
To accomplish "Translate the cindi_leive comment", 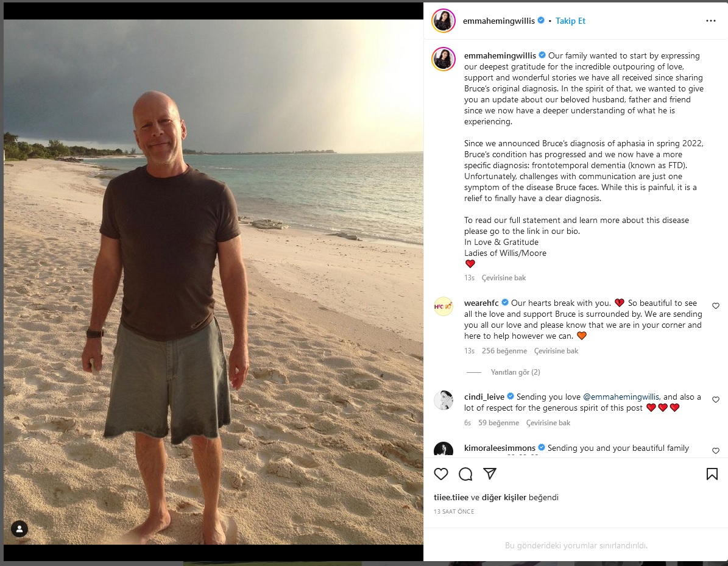I will point(548,423).
